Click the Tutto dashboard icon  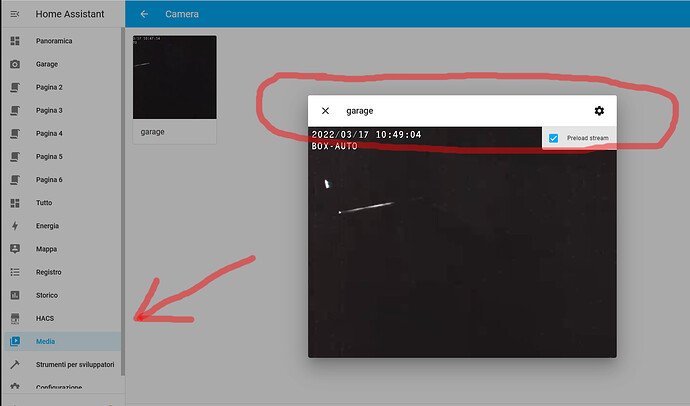point(15,203)
